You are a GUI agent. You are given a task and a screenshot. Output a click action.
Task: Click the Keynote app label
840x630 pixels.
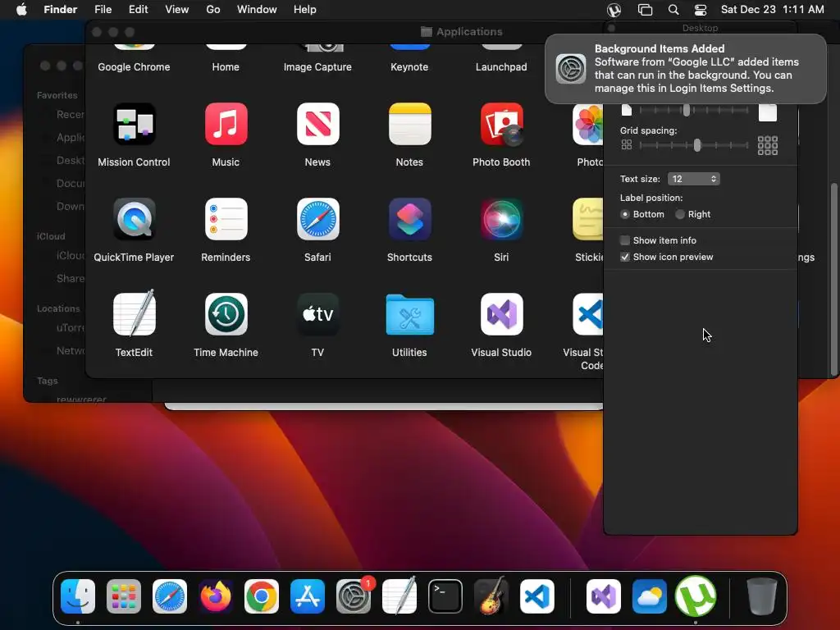[x=409, y=67]
